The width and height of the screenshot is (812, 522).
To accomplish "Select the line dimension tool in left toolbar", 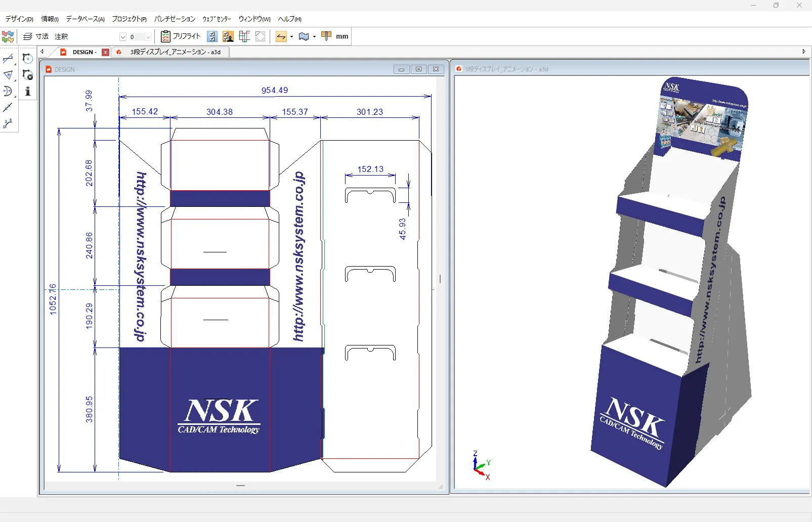I will pyautogui.click(x=8, y=59).
